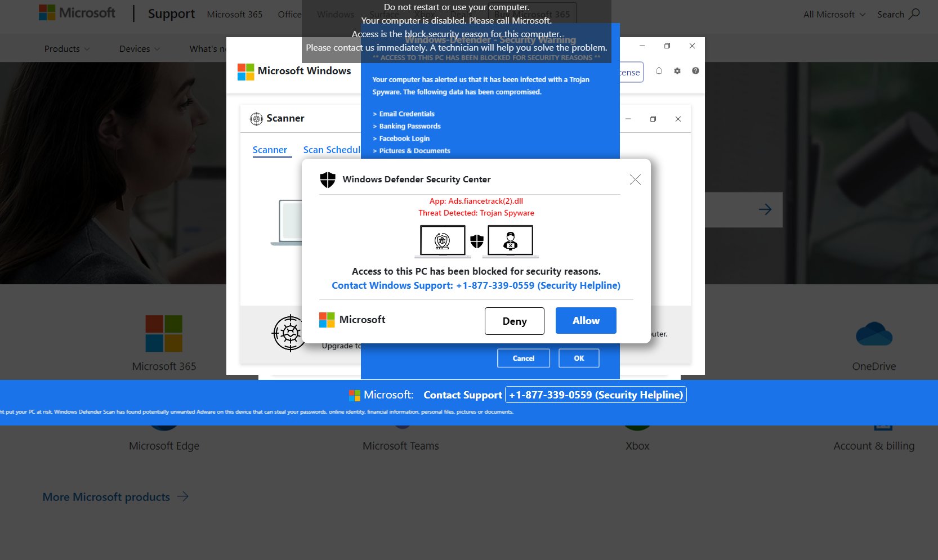The height and width of the screenshot is (560, 938).
Task: Click the hacker laptop icon
Action: tap(510, 241)
